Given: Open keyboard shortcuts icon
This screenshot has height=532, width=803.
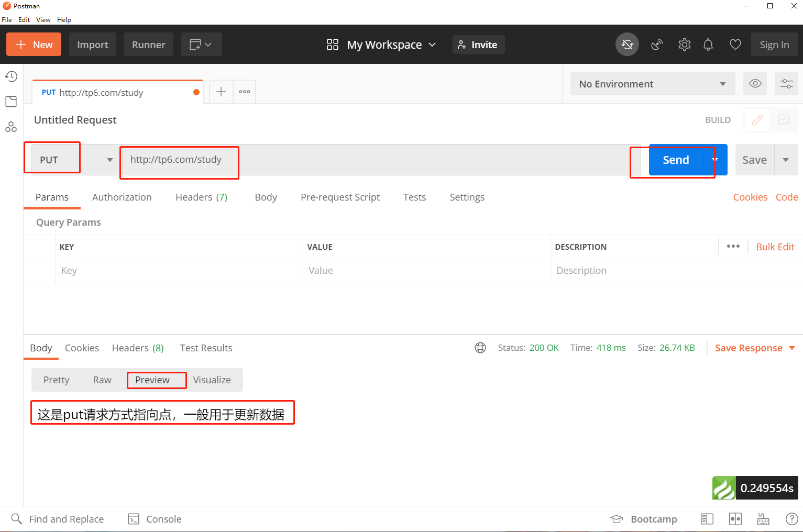Looking at the screenshot, I should coord(763,519).
